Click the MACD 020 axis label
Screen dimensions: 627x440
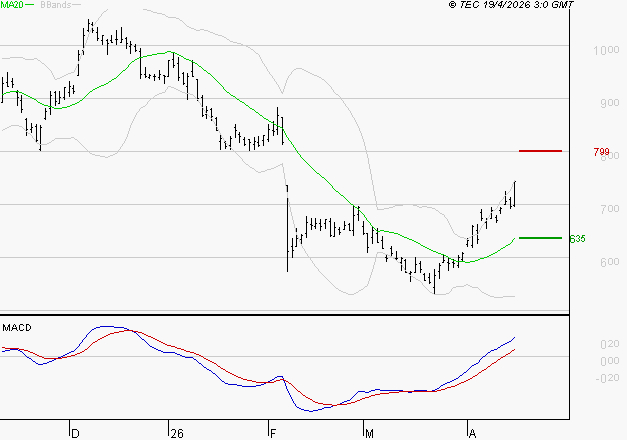(609, 344)
